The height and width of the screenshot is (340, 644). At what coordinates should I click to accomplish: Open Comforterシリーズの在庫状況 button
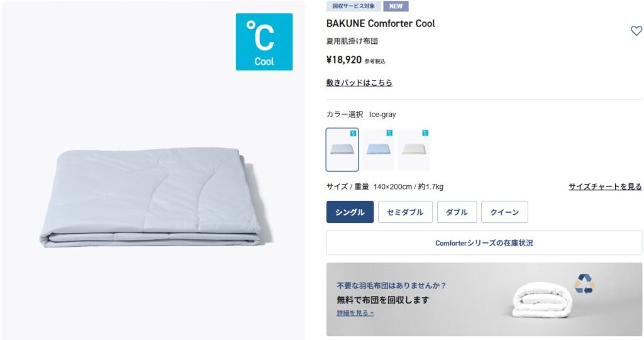[484, 243]
